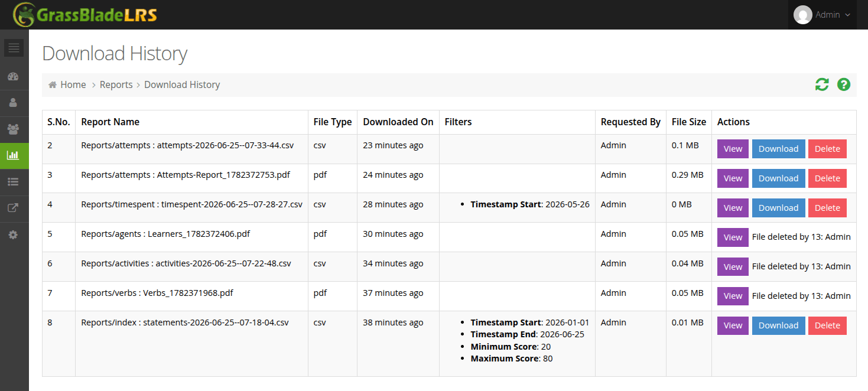Open the Dashboard gauge icon in sidebar

[14, 76]
